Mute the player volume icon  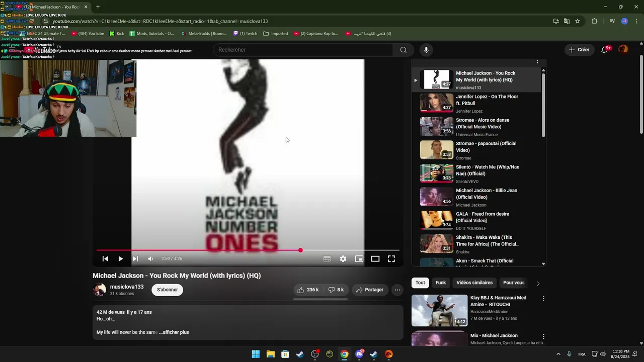coord(150,259)
